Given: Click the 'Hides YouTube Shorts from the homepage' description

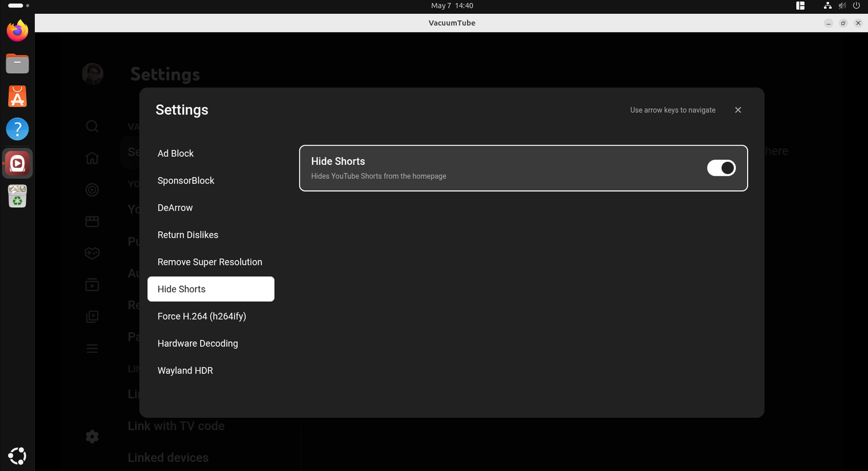Looking at the screenshot, I should click(x=378, y=176).
